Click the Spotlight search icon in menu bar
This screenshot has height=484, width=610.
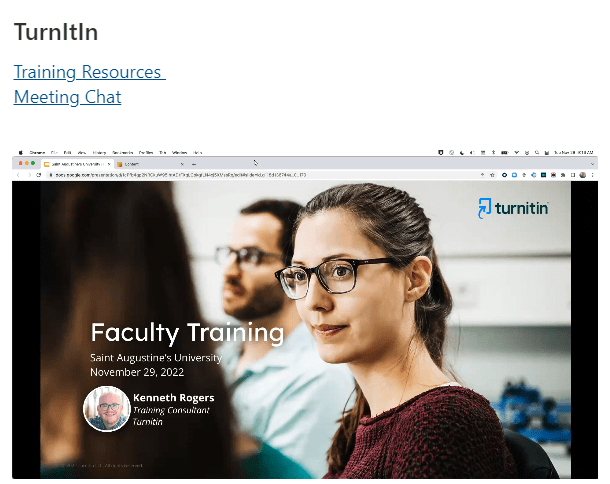point(537,153)
